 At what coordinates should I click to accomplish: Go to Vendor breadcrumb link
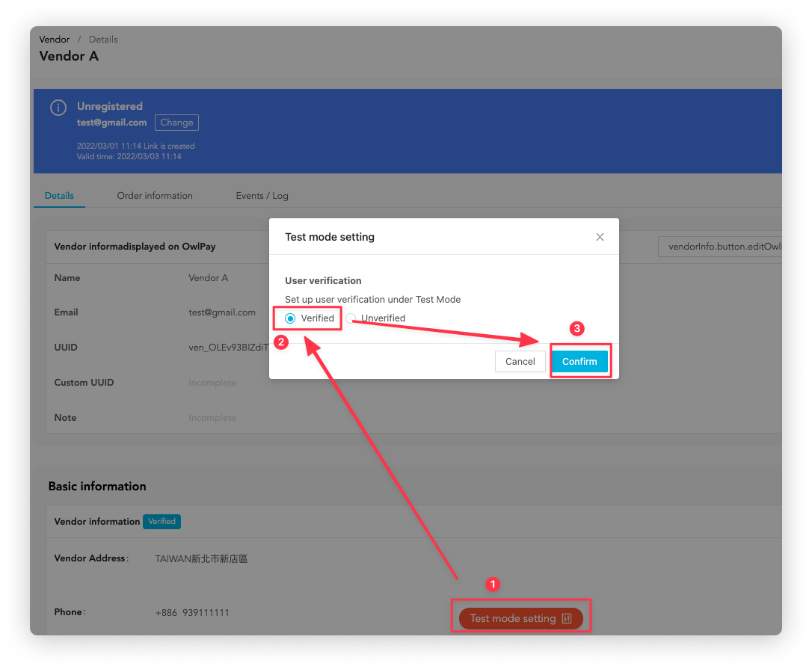(55, 40)
